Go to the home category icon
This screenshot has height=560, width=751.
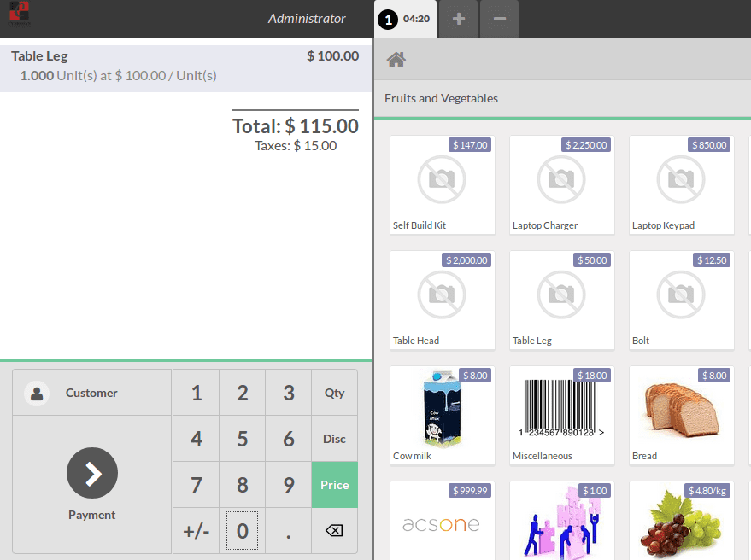click(396, 60)
